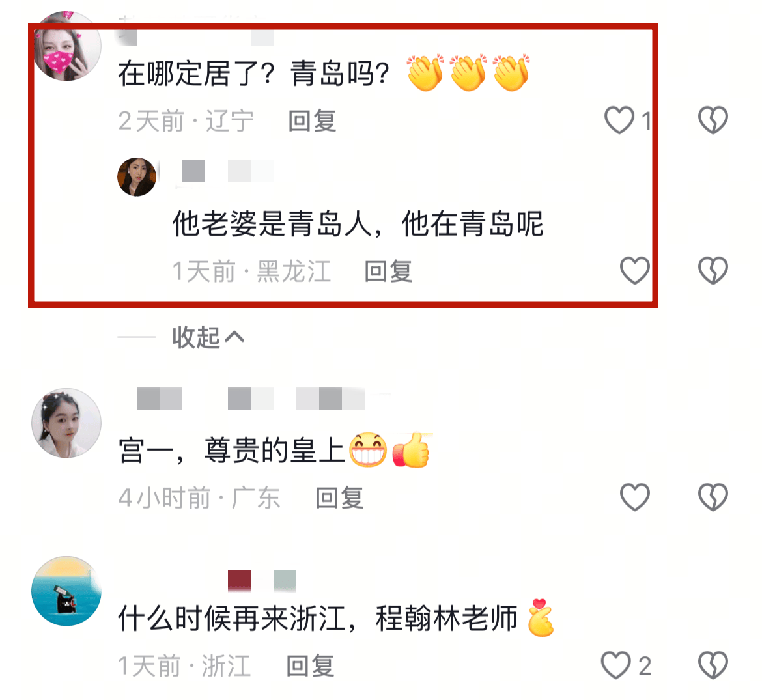Viewport: 762px width, 700px height.
Task: Open profile of ocean cartoon avatar
Action: click(x=66, y=591)
